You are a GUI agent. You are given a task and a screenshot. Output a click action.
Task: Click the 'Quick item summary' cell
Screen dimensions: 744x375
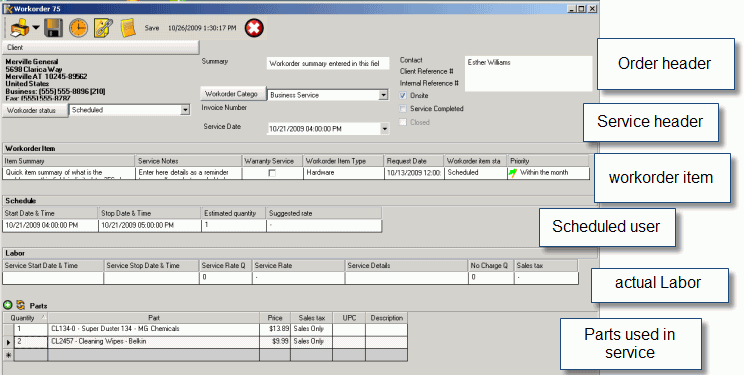click(x=69, y=173)
